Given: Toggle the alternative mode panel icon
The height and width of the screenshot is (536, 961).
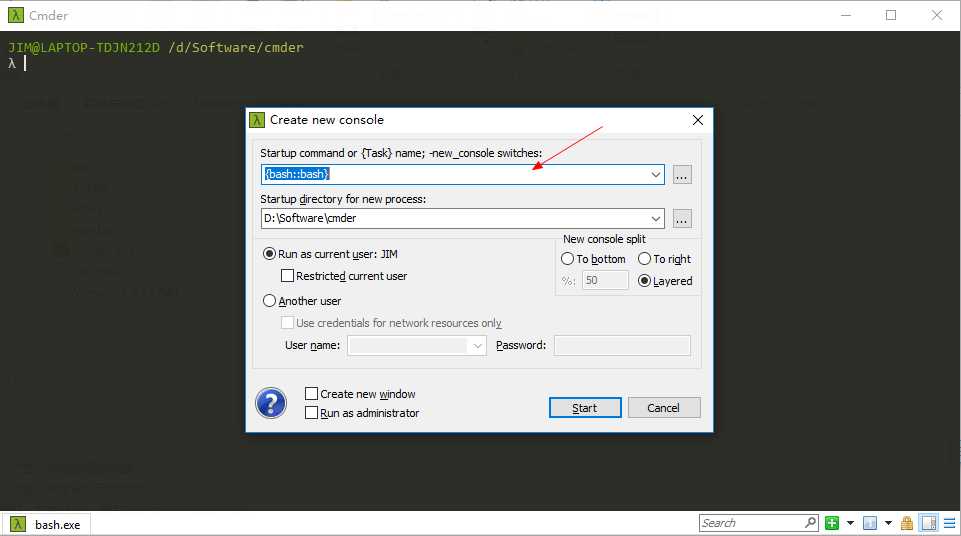Looking at the screenshot, I should pyautogui.click(x=929, y=523).
